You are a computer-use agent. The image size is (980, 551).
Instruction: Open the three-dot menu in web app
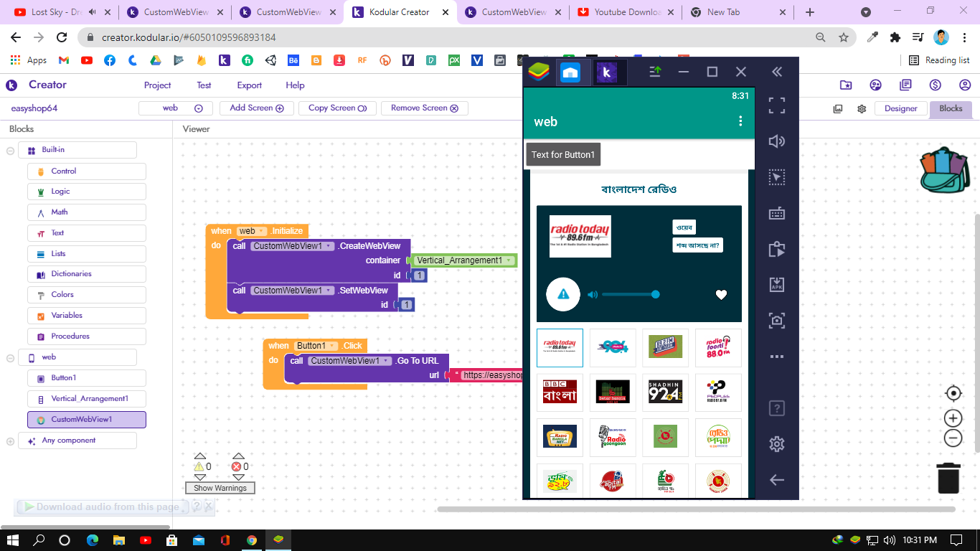740,121
